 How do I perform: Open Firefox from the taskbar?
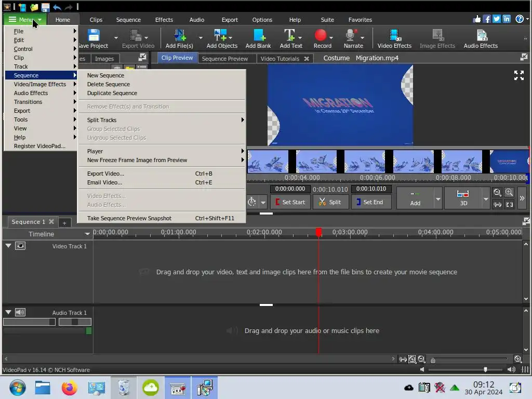(69, 388)
